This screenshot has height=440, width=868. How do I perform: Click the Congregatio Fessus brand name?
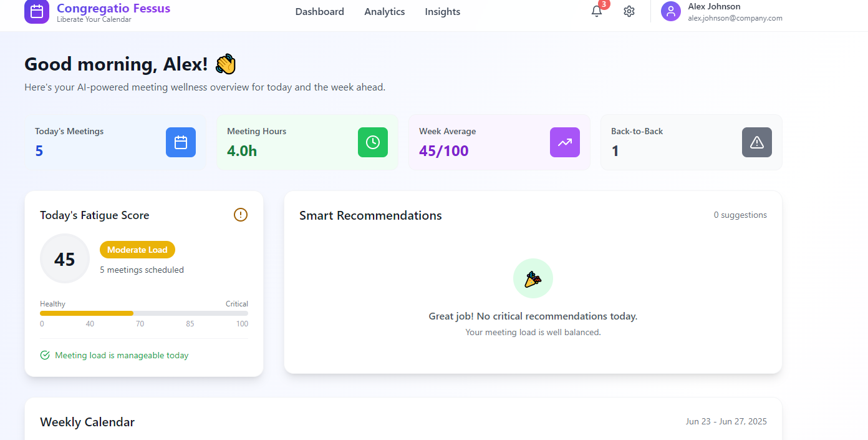tap(113, 8)
